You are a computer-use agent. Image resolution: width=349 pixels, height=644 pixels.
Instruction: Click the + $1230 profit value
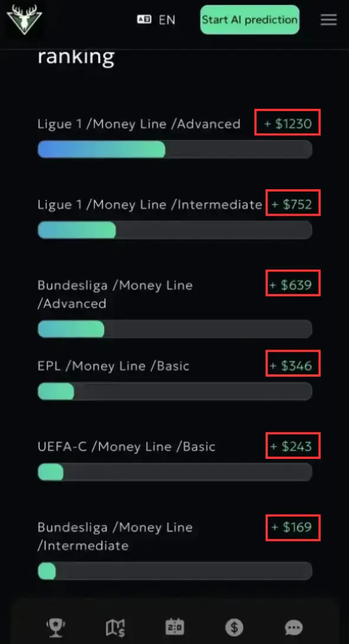pos(287,124)
